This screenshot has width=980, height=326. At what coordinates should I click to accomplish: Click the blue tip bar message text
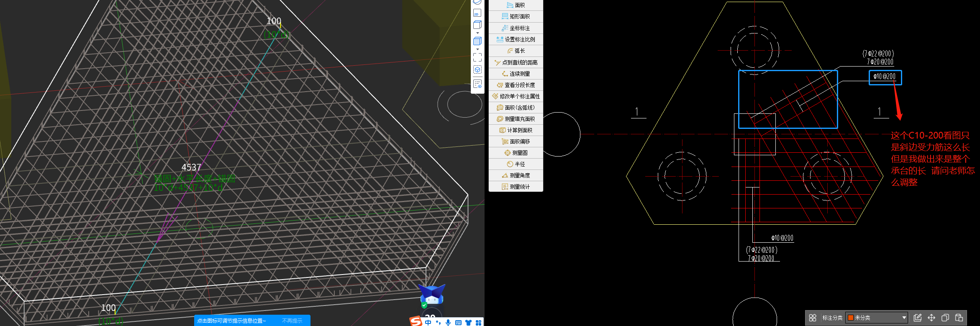click(231, 321)
